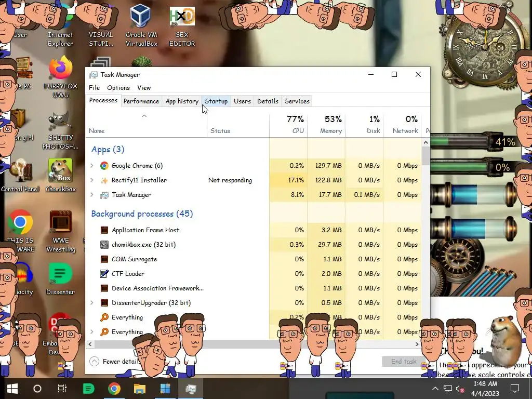Click the Task Manager process row icon
532x399 pixels.
104,195
